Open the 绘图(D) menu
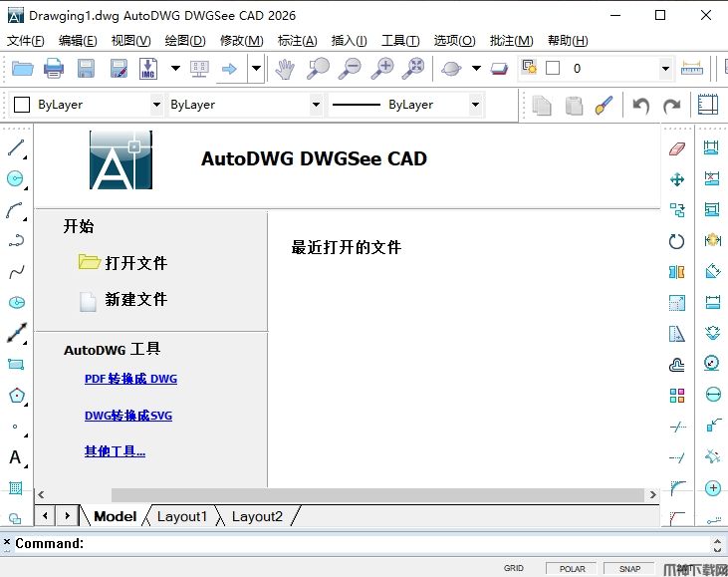 pyautogui.click(x=184, y=41)
